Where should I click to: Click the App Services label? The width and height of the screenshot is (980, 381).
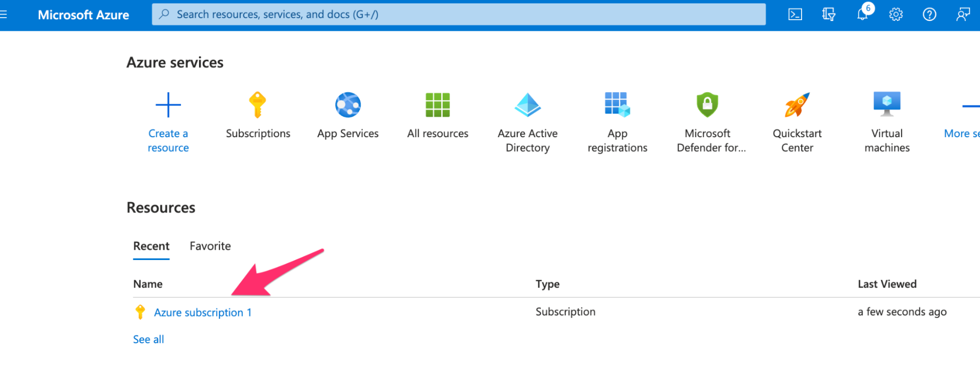tap(348, 134)
